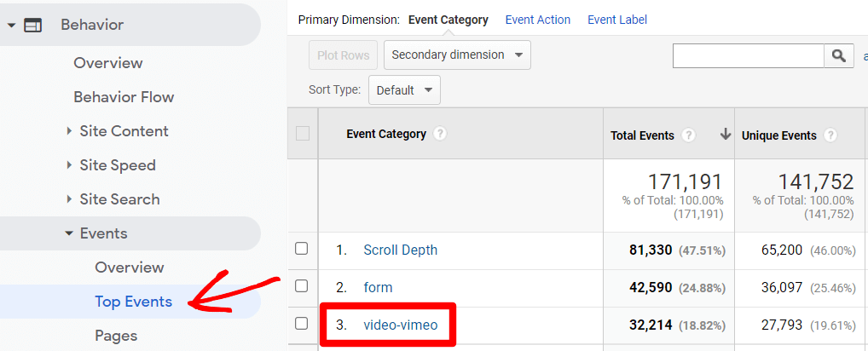
Task: Switch primary dimension to Event Label
Action: pos(617,20)
